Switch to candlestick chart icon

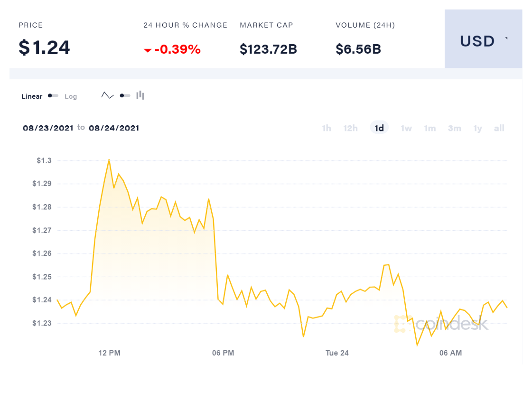coord(140,95)
